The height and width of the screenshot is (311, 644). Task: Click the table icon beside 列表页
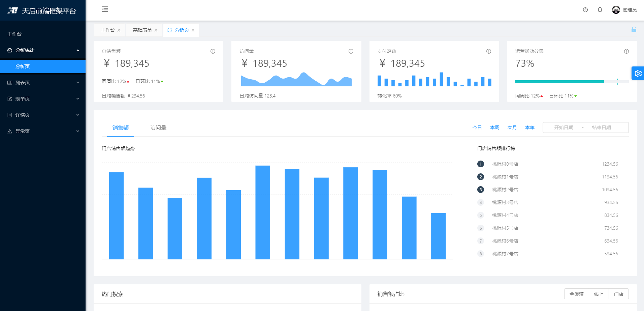(10, 83)
